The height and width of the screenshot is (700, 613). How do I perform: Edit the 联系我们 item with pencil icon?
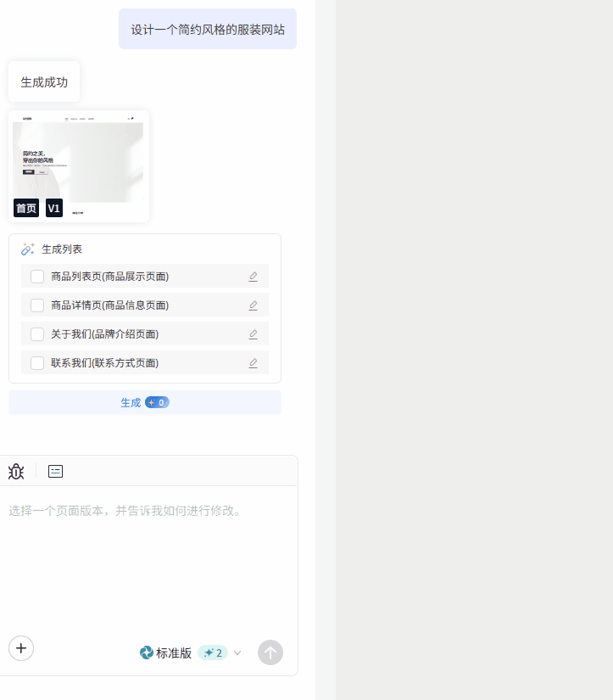253,363
